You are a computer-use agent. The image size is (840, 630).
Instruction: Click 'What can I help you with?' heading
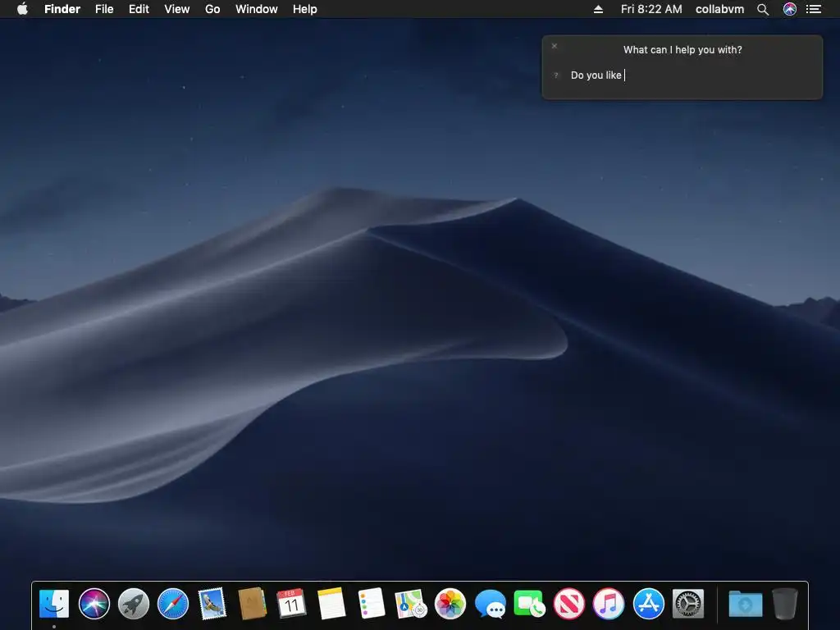tap(682, 50)
